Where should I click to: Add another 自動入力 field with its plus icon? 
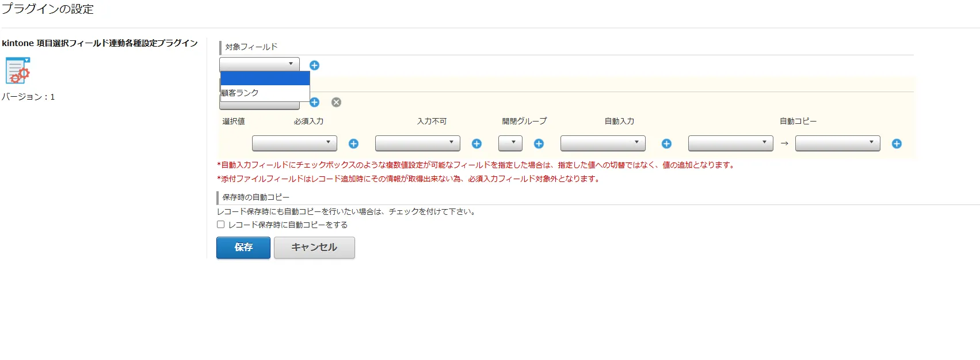(666, 143)
